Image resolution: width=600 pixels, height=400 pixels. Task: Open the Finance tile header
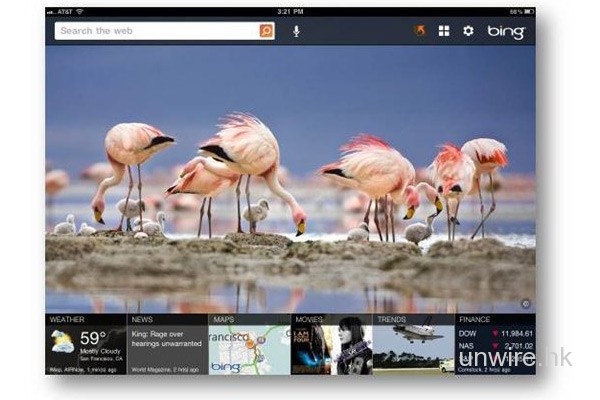click(x=474, y=320)
